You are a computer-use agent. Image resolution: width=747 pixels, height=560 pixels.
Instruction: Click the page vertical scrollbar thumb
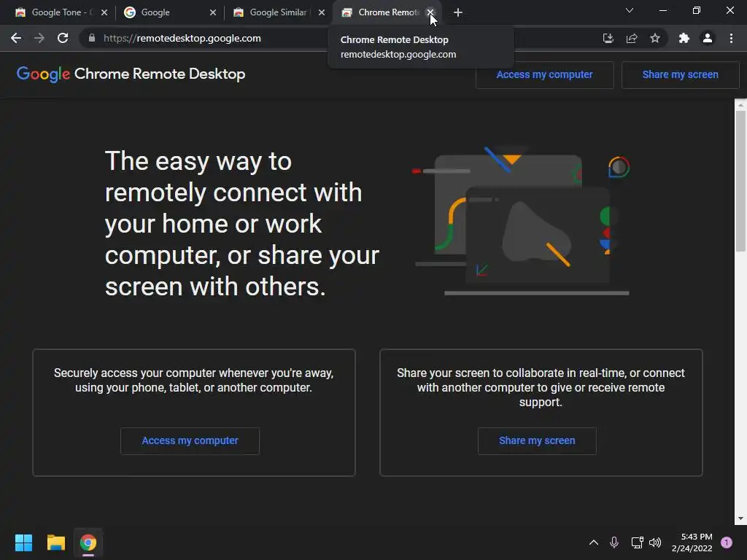point(740,181)
